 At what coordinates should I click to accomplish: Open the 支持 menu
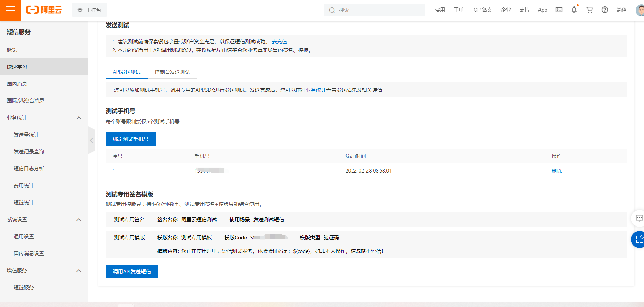(x=524, y=10)
